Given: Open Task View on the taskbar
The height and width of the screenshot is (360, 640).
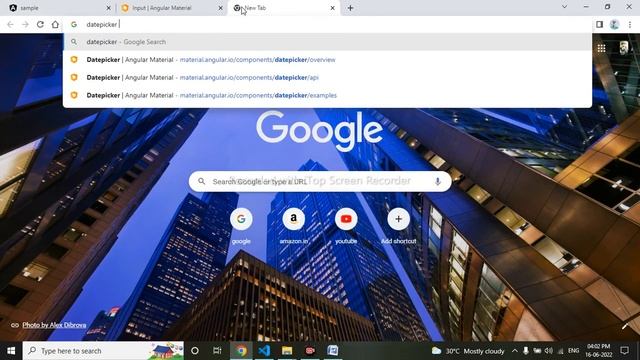Looking at the screenshot, I should 217,351.
